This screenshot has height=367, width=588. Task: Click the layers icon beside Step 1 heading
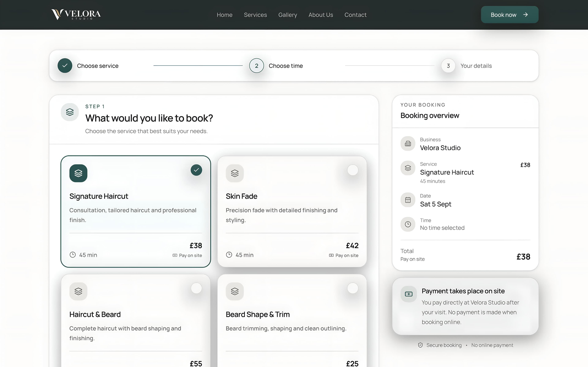click(70, 112)
